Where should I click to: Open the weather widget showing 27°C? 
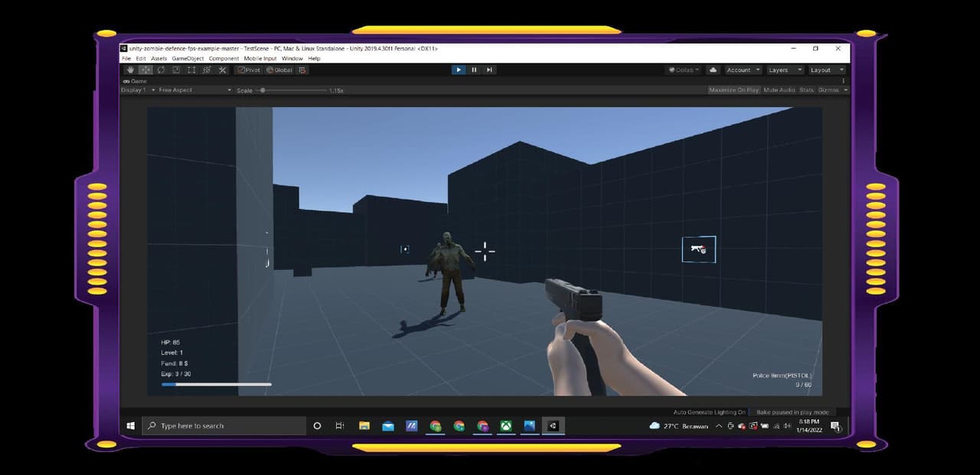point(678,426)
